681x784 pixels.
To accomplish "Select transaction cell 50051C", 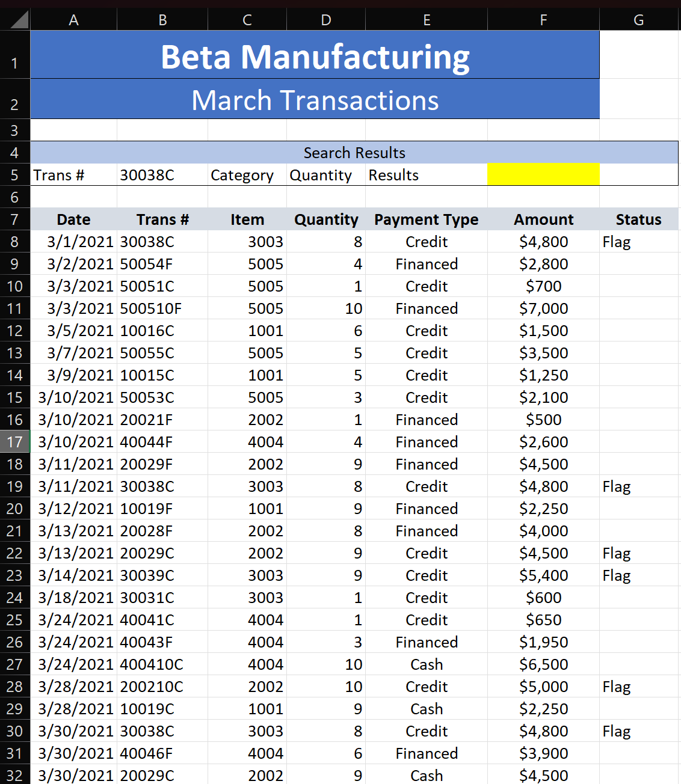I will 162,286.
